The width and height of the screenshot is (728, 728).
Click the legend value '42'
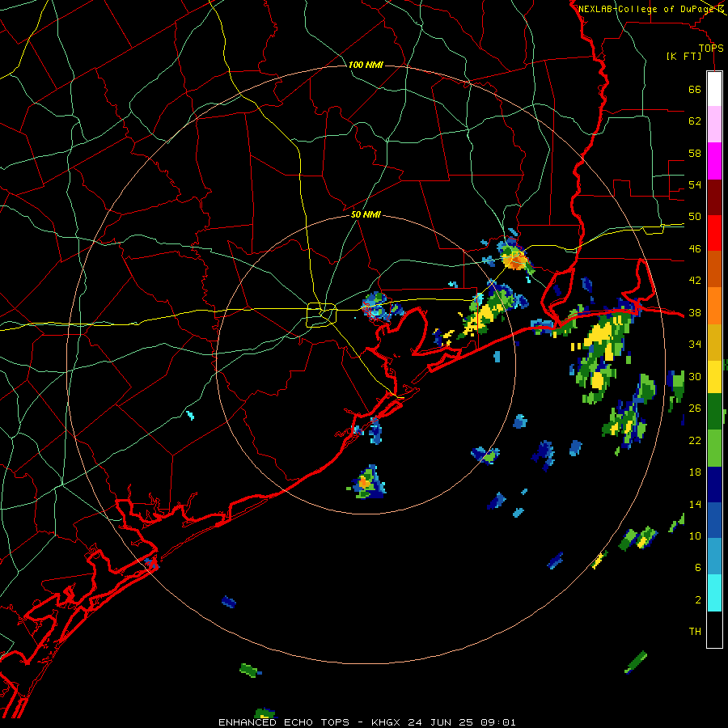695,281
